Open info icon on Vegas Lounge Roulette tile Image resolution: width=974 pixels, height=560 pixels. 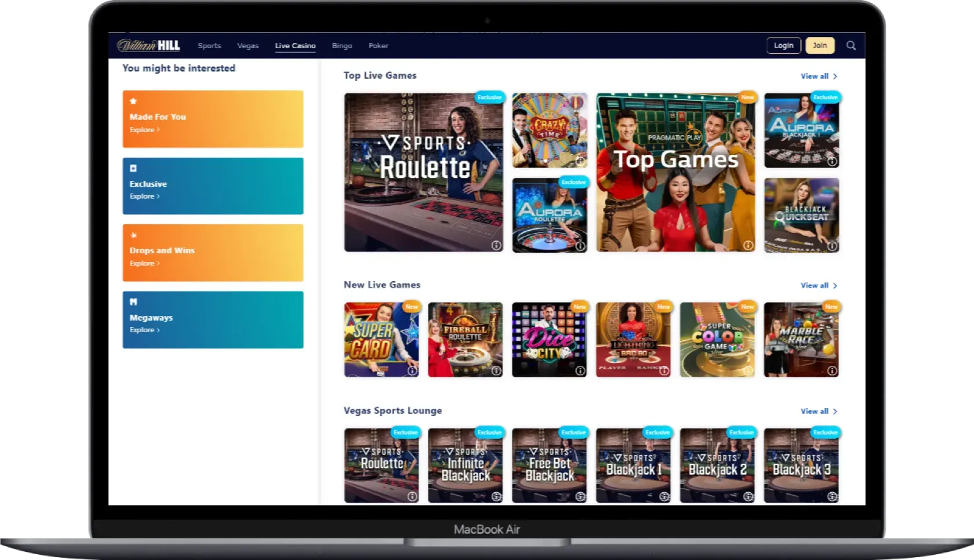coord(412,496)
